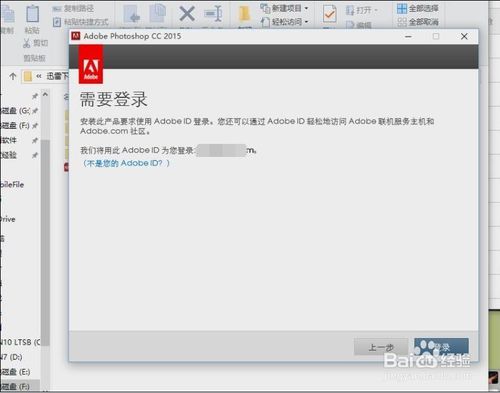The width and height of the screenshot is (500, 393).
Task: Click the Copy to icon in Explorer ribbon
Action: [x=157, y=13]
